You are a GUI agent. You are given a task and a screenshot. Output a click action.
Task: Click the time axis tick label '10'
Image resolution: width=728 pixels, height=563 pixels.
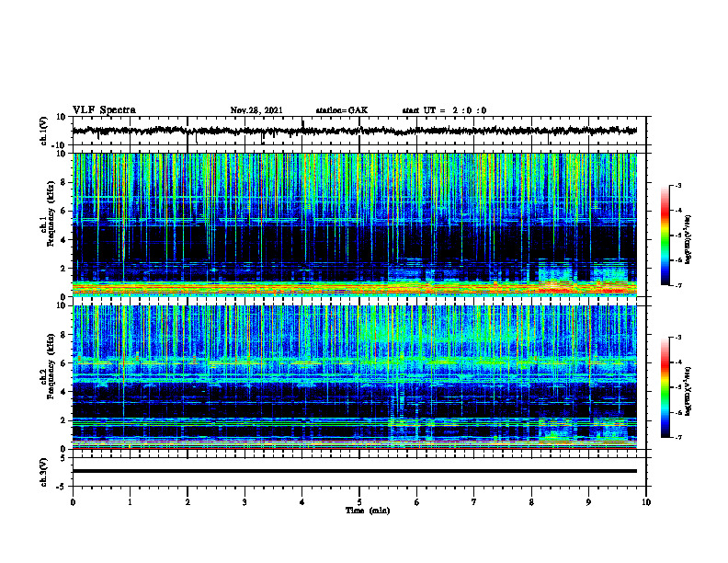(646, 502)
